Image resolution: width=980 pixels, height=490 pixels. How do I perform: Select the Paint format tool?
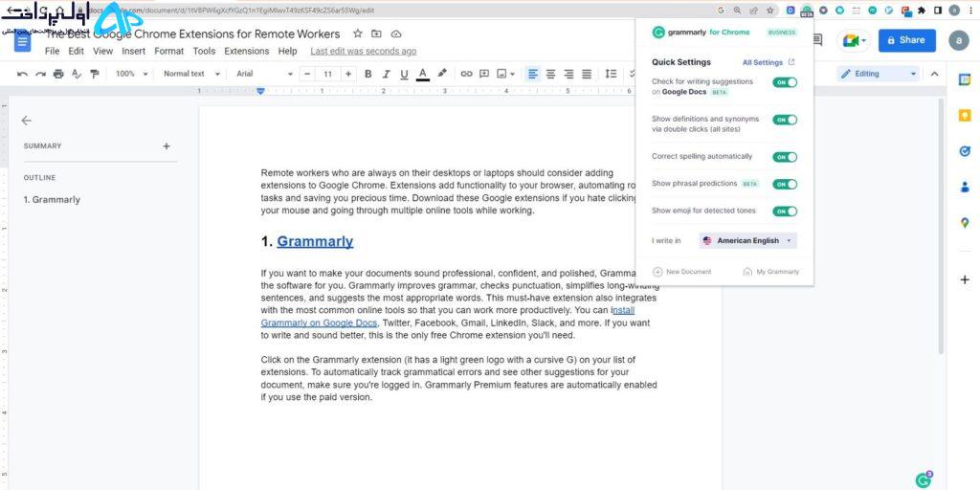(x=95, y=74)
